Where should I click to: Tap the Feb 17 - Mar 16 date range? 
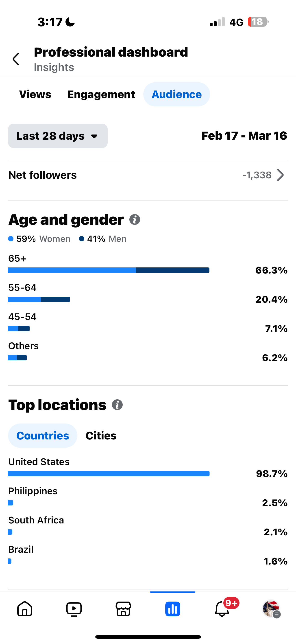(244, 136)
